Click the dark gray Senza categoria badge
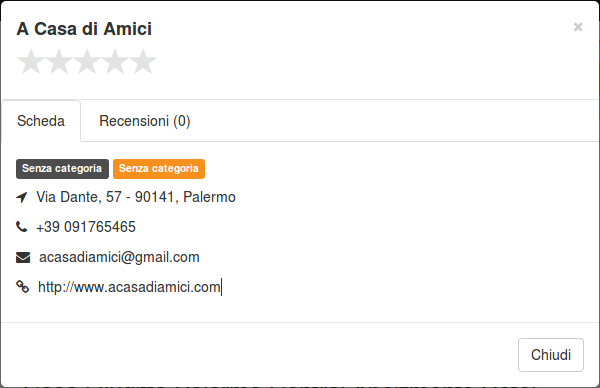Viewport: 600px width, 388px height. pos(62,169)
